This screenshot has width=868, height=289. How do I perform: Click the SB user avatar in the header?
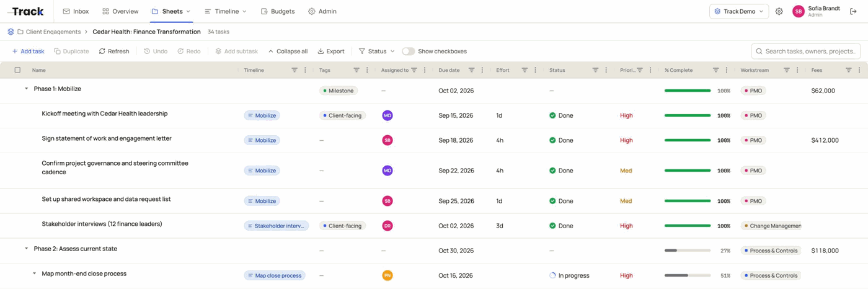799,11
